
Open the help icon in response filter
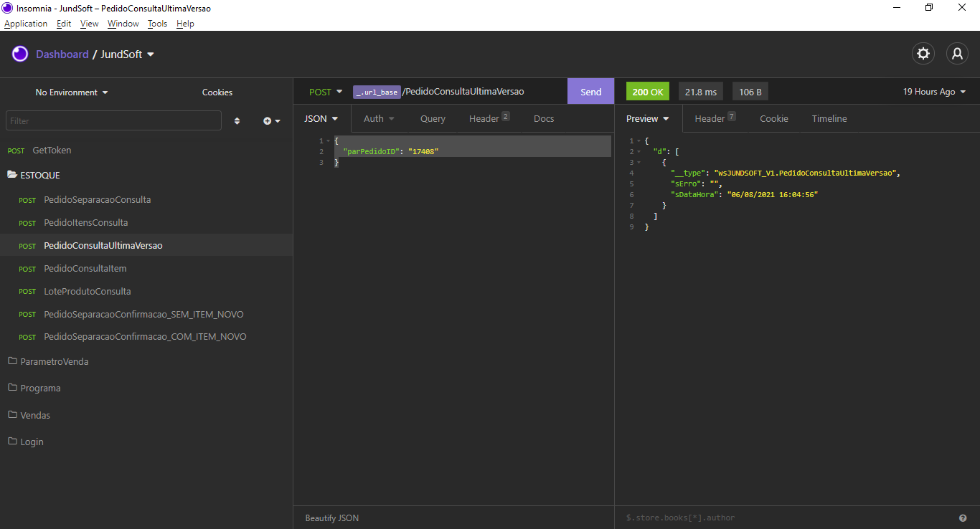963,518
